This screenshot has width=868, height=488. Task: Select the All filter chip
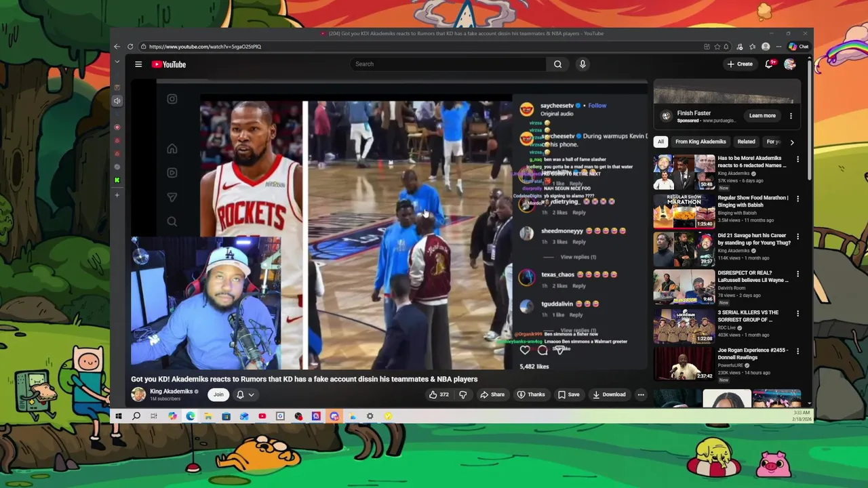pyautogui.click(x=660, y=142)
